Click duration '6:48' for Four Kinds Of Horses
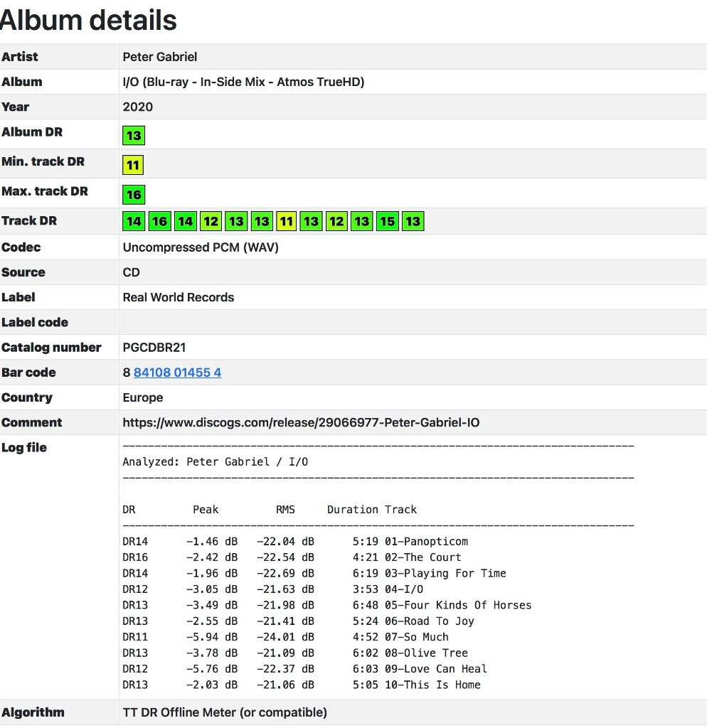Viewport: 707px width, 728px height. 365,605
